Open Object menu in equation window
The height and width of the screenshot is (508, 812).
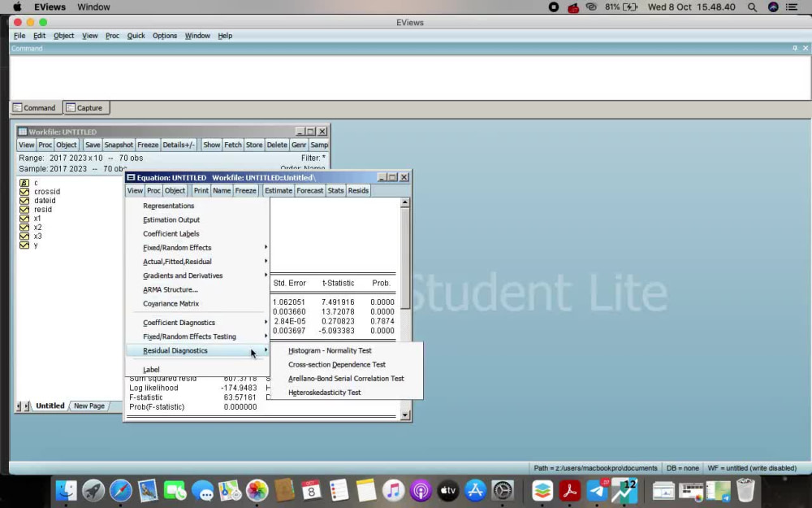[x=175, y=191]
